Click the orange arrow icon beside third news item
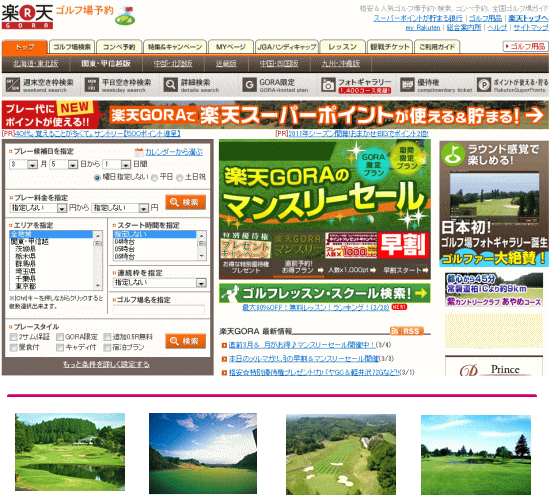This screenshot has width=550, height=495. [224, 373]
